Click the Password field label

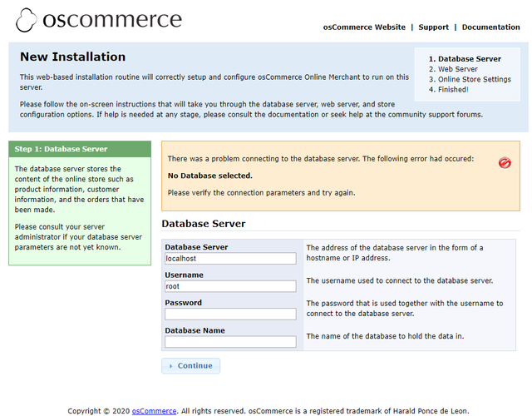click(183, 303)
